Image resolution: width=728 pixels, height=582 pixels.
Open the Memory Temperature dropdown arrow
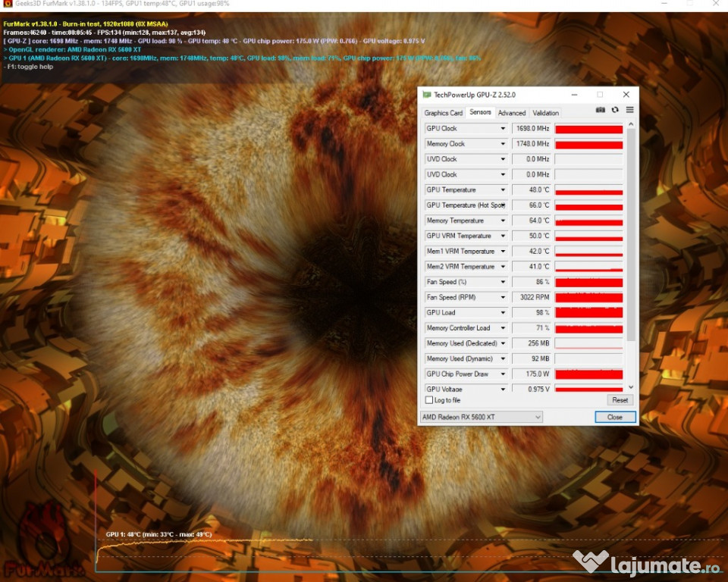(x=503, y=221)
